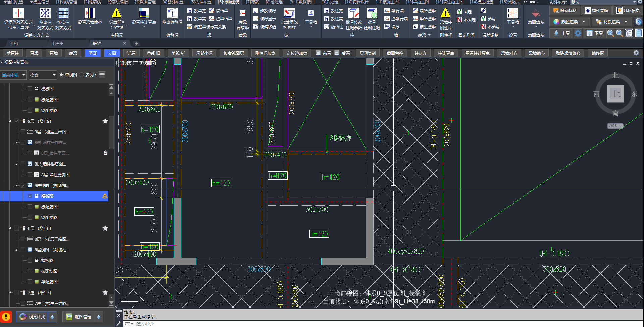Image resolution: width=644 pixels, height=327 pixels.
Task: Select the 设置柱计算点 tool icon
Action: [x=144, y=13]
